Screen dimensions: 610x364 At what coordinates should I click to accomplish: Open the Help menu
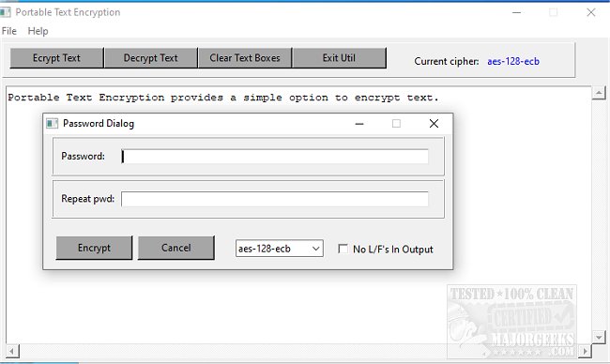(38, 31)
